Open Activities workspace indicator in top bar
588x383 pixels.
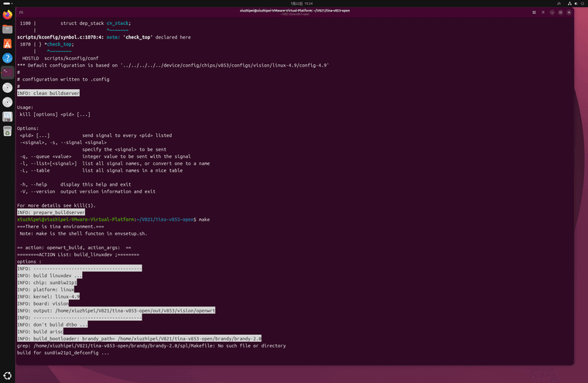[x=8, y=3]
